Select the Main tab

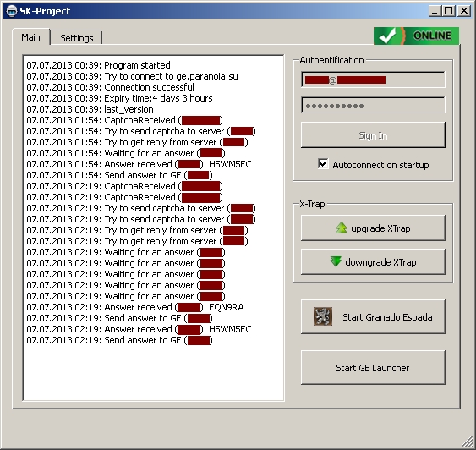coord(30,37)
